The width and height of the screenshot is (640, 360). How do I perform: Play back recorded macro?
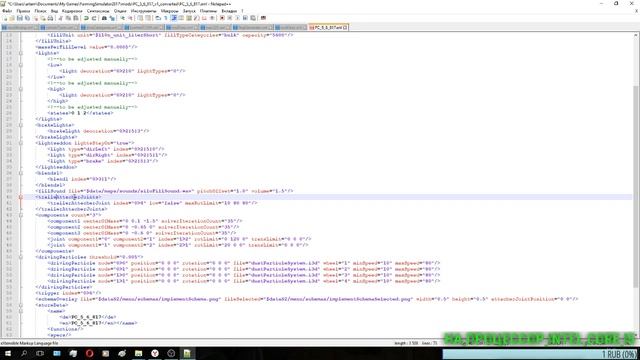(237, 18)
